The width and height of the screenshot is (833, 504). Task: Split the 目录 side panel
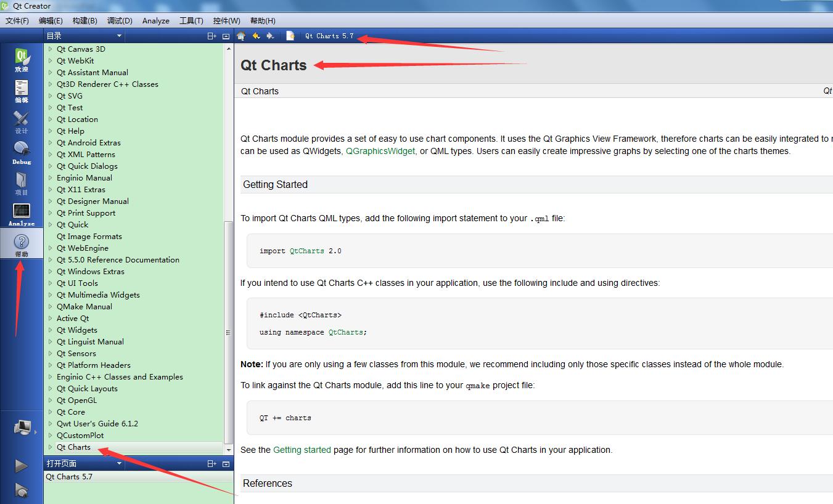pyautogui.click(x=211, y=36)
